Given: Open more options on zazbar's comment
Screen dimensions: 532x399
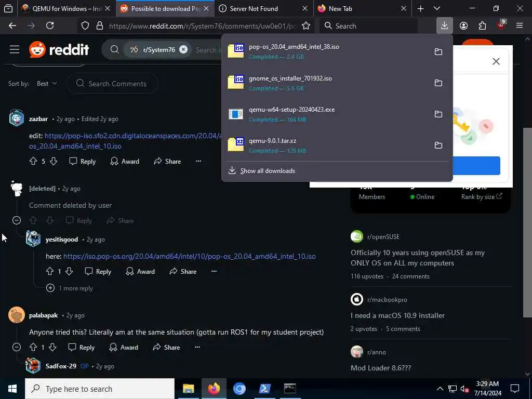Looking at the screenshot, I should 198,161.
